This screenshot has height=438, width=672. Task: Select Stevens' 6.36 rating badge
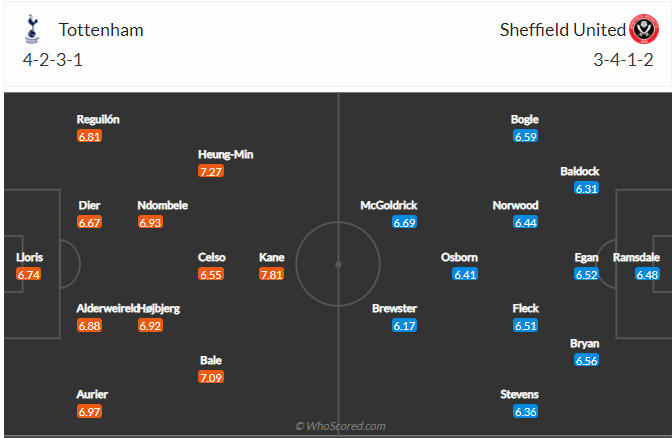pos(526,411)
